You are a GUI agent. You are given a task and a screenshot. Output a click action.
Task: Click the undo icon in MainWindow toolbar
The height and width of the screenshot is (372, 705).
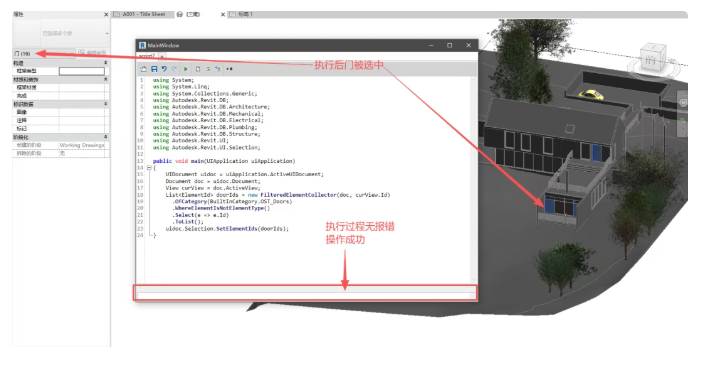tap(164, 69)
